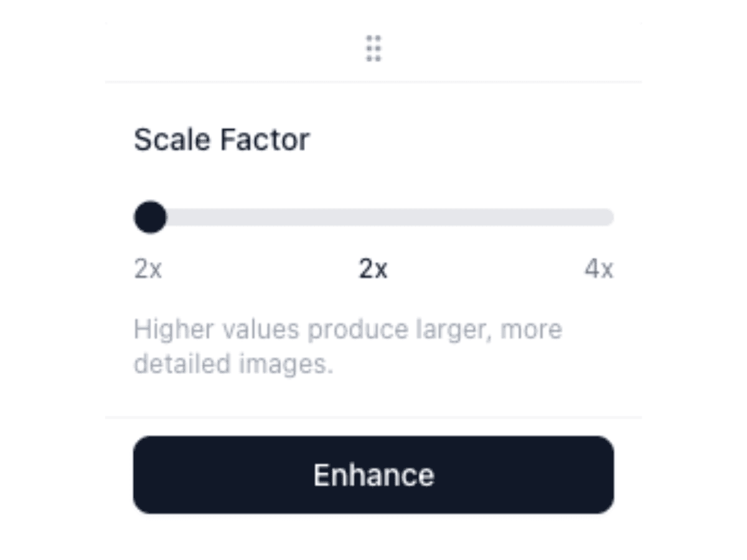
Task: Click the left edge of the Enhance button
Action: point(139,475)
